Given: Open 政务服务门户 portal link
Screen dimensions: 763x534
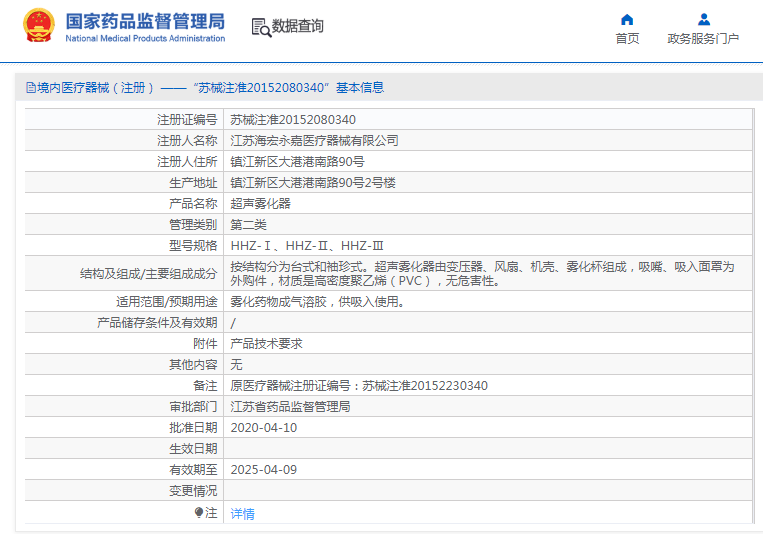Looking at the screenshot, I should click(x=703, y=38).
